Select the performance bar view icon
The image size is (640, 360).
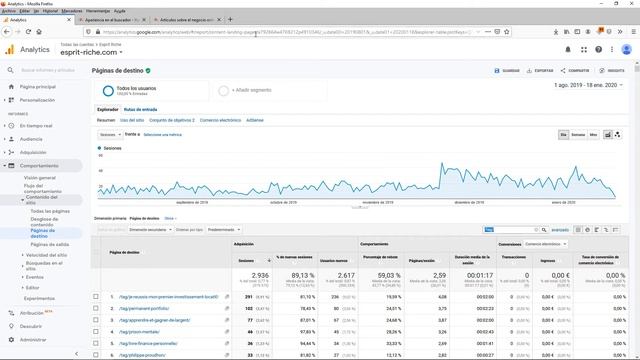pyautogui.click(x=597, y=230)
